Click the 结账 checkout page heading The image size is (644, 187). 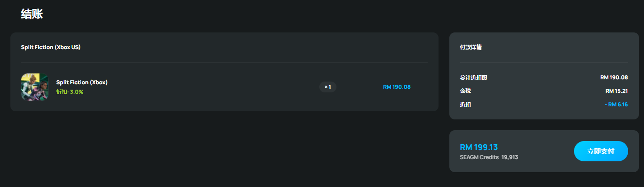32,14
